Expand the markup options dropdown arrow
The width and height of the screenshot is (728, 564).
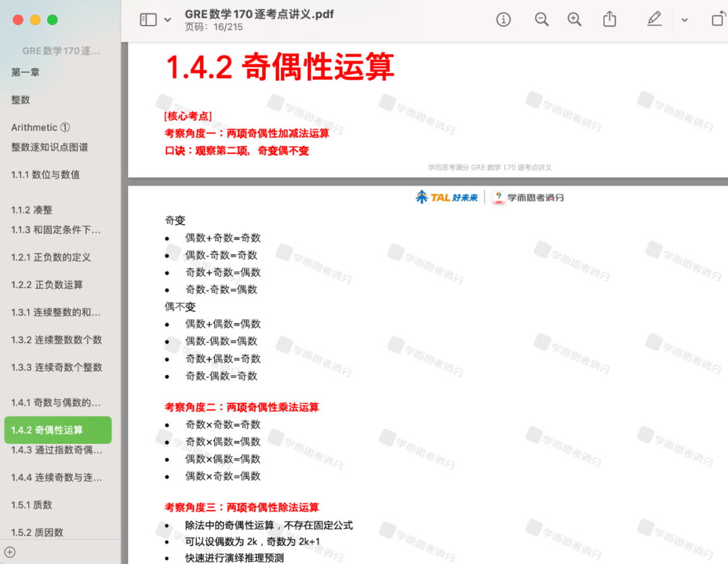tap(684, 20)
